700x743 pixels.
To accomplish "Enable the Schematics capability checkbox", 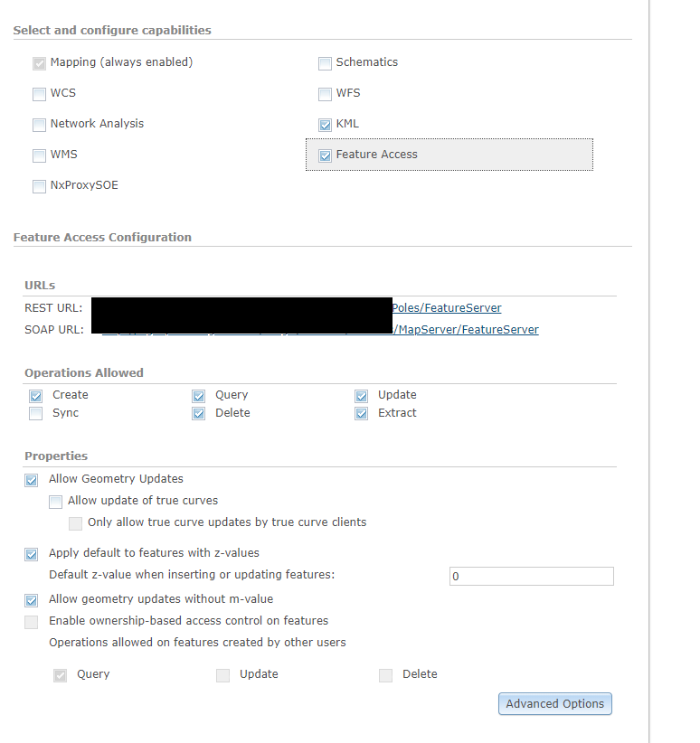I will click(x=325, y=63).
